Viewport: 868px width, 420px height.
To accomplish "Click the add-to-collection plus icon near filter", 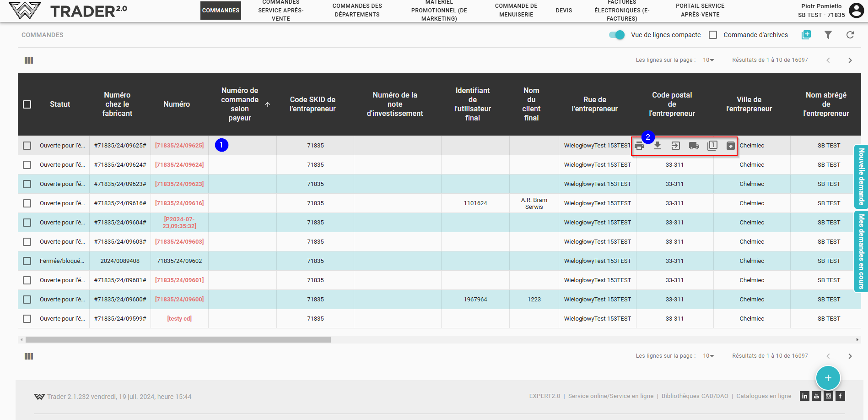I will (806, 35).
